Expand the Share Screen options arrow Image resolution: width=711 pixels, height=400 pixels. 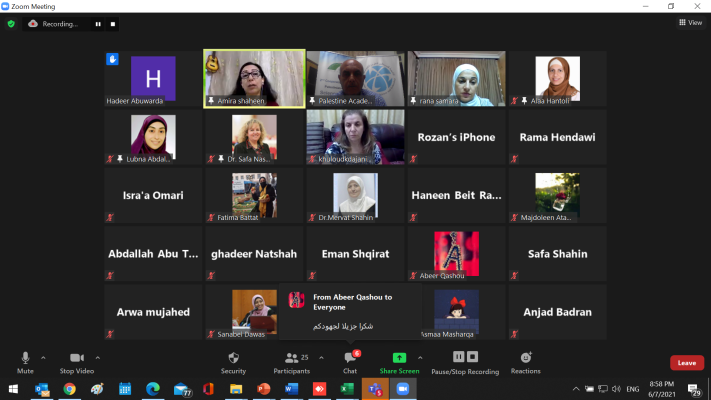tap(419, 356)
